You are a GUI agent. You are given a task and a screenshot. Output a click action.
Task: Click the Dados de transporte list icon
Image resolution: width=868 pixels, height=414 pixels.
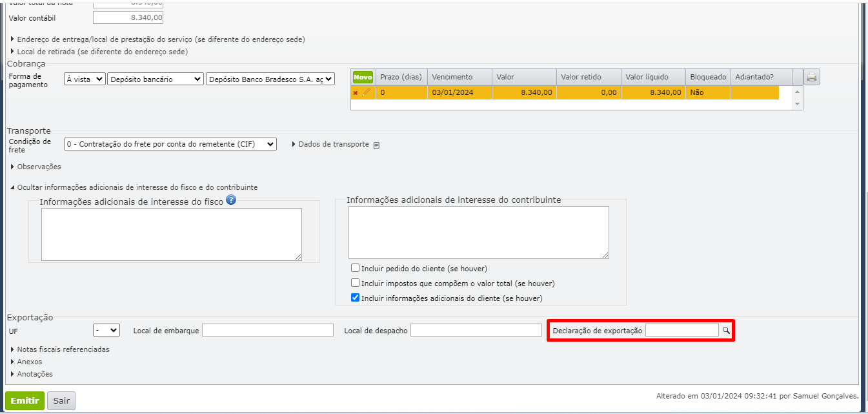click(x=377, y=145)
